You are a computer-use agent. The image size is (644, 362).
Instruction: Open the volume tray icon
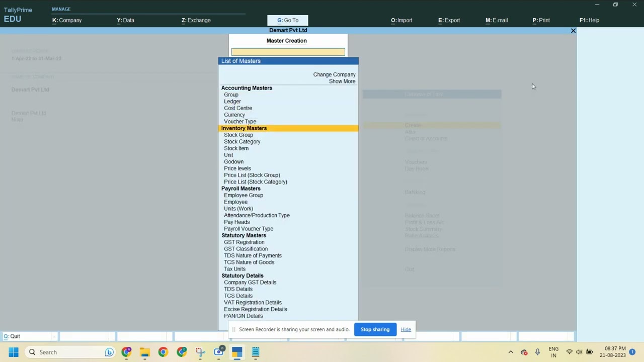pos(579,352)
